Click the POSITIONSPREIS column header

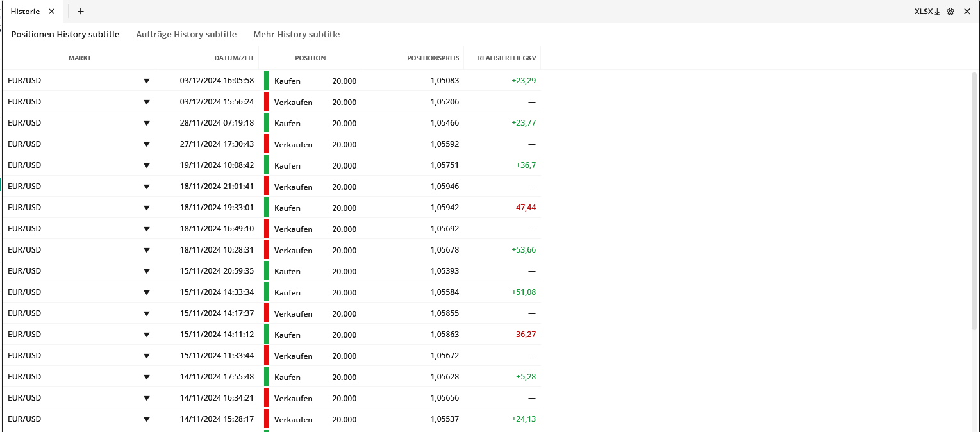tap(433, 58)
